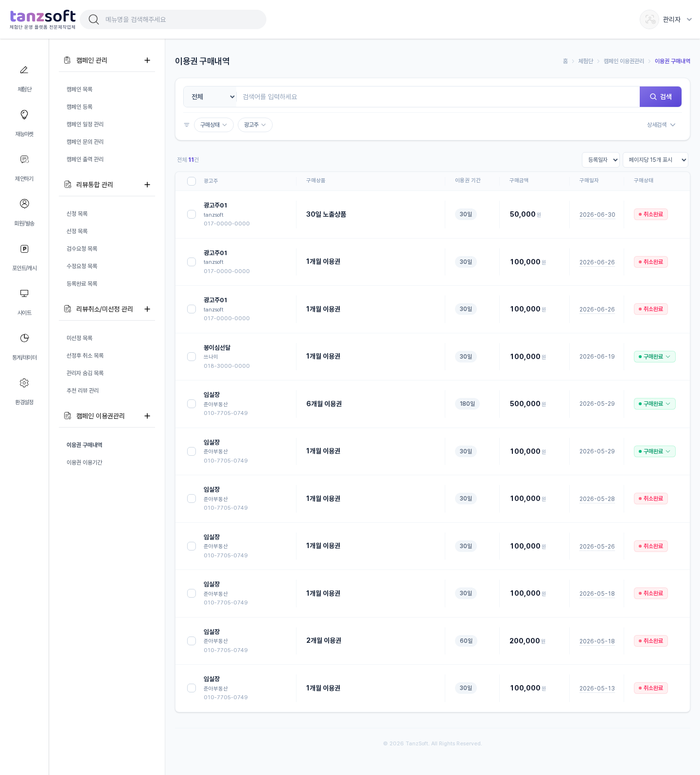Open the 통계/데이터 pie chart icon
This screenshot has width=700, height=775.
coord(24,338)
